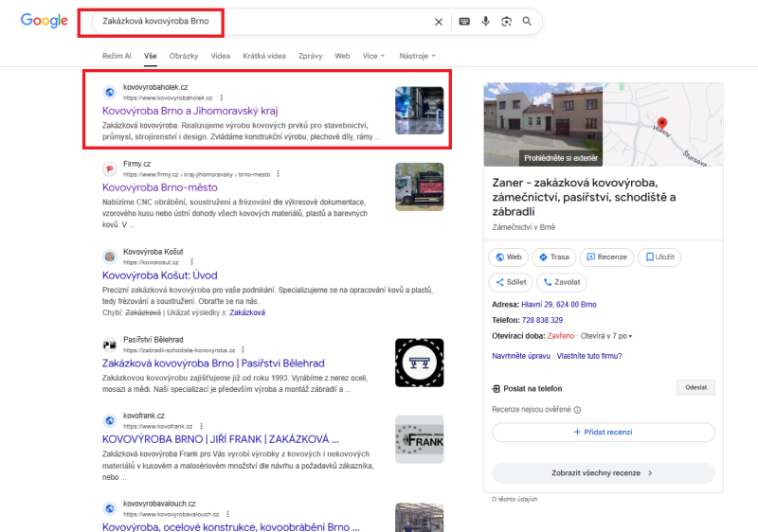Click the red map pin on the map
Image resolution: width=758 pixels, height=532 pixels.
click(x=662, y=124)
